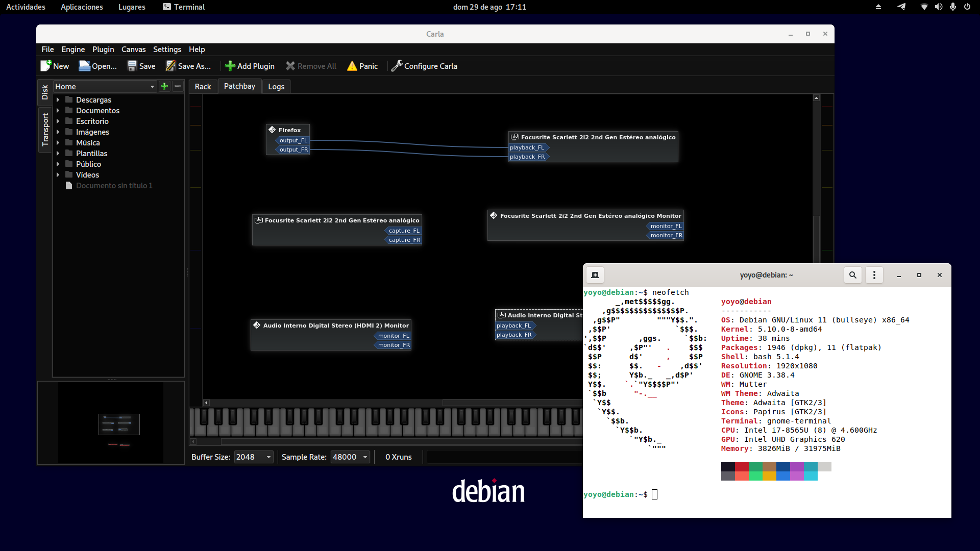Switch to the Rack tab
This screenshot has width=980, height=551.
203,87
